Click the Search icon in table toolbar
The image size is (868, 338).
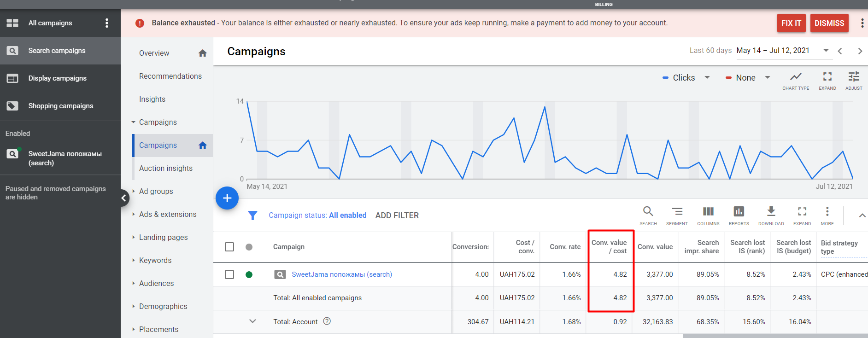coord(648,212)
